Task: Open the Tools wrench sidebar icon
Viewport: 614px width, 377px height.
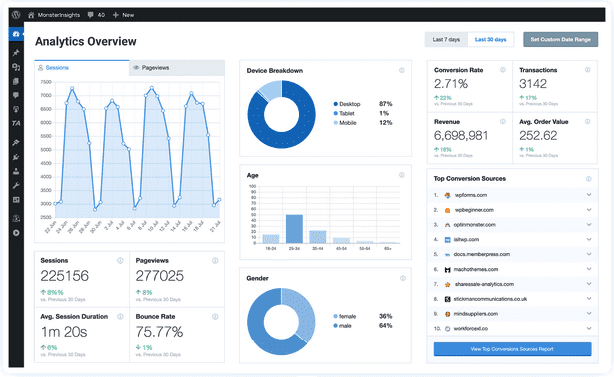Action: [x=16, y=186]
